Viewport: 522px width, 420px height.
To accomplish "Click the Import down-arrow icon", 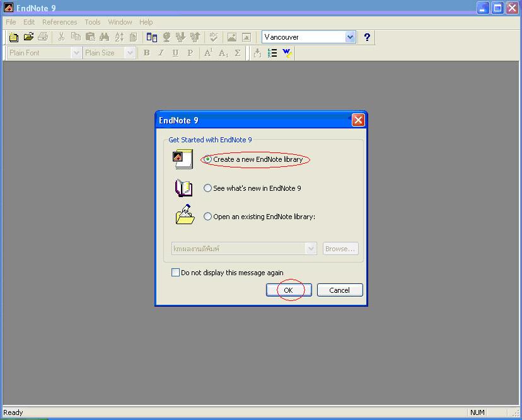I will pos(181,37).
